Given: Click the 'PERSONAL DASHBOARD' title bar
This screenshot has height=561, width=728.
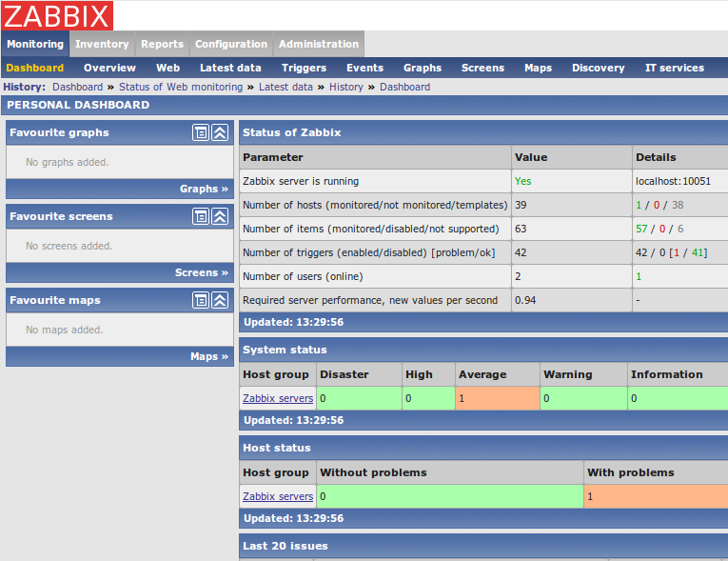Looking at the screenshot, I should (x=364, y=105).
